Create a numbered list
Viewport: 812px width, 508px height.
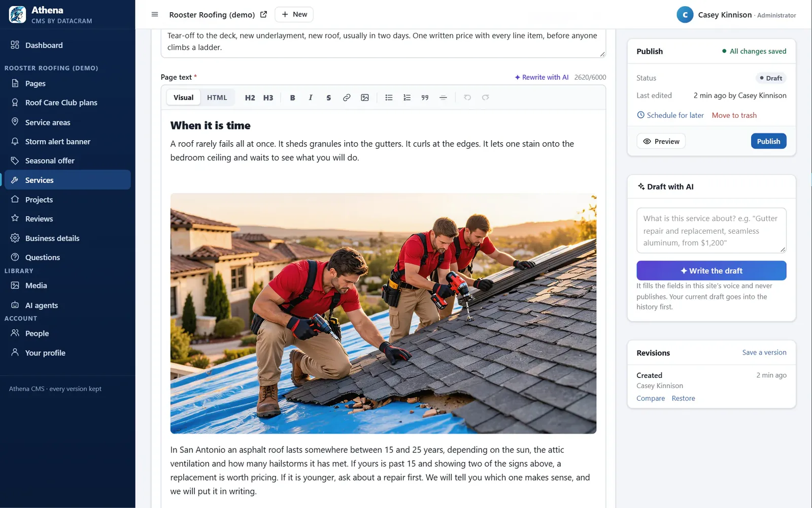[x=407, y=98]
